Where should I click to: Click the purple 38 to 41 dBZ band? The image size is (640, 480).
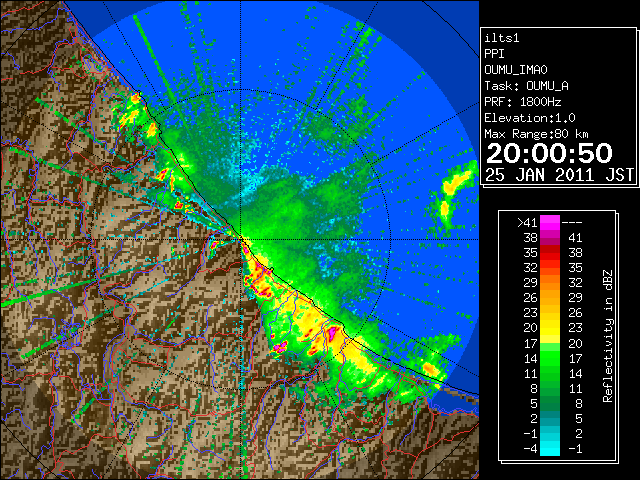[550, 238]
